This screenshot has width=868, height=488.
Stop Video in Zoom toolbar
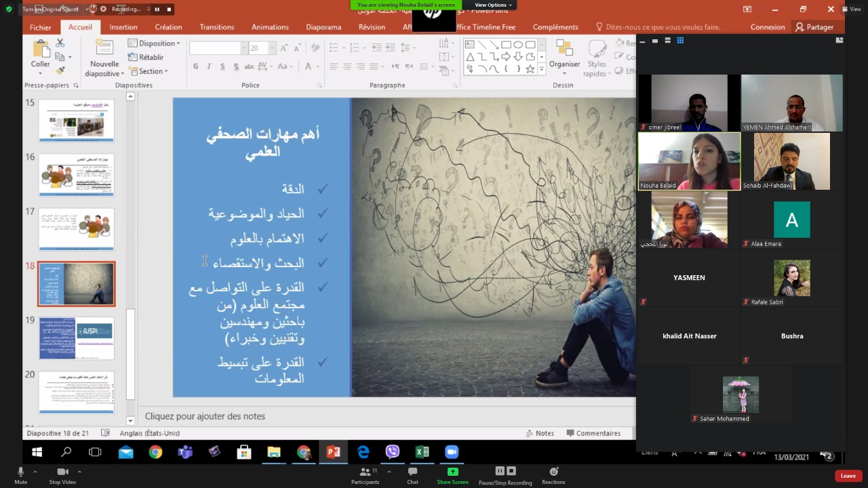pos(62,474)
